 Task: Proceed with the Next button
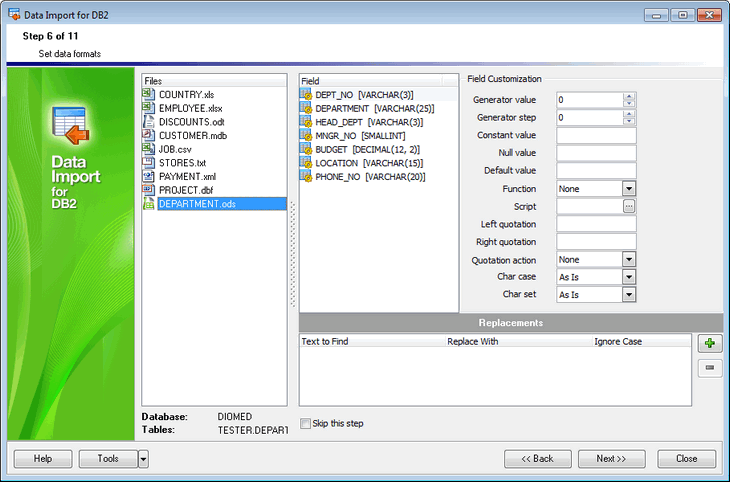click(612, 459)
